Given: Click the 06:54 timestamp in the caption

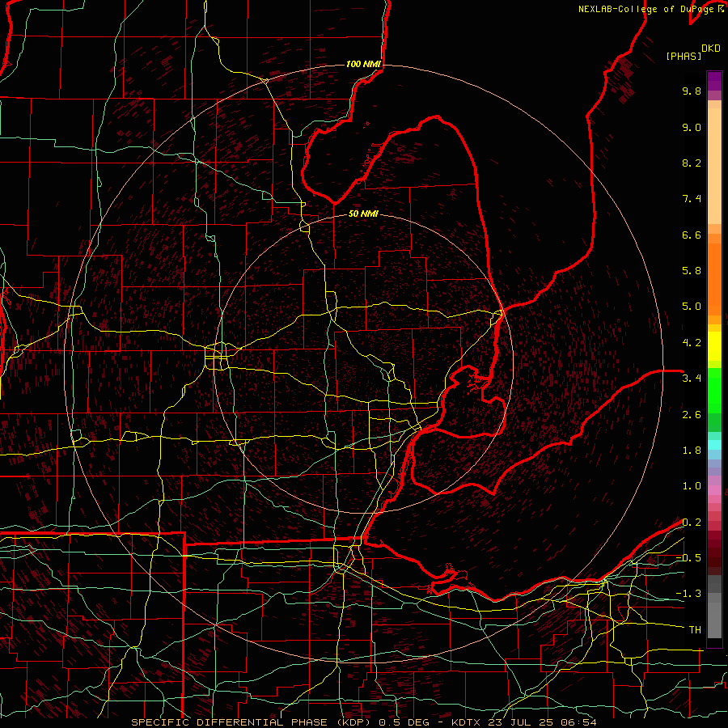Looking at the screenshot, I should pos(578,722).
